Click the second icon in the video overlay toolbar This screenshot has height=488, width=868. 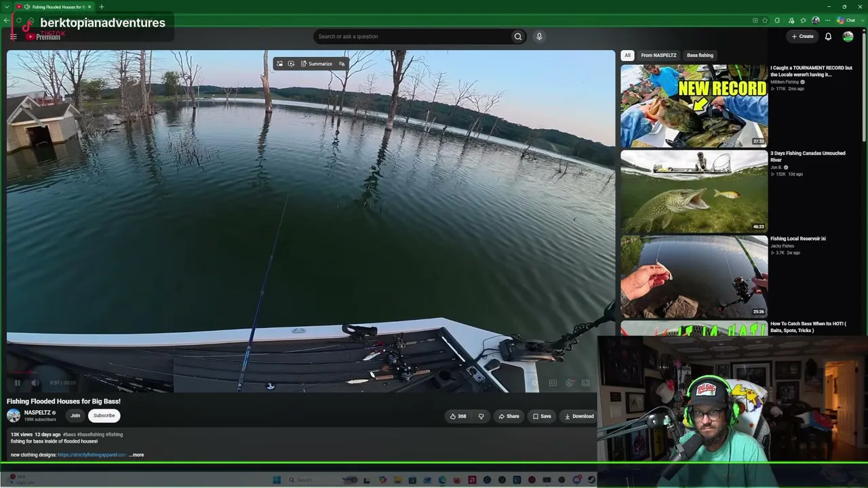pos(291,64)
